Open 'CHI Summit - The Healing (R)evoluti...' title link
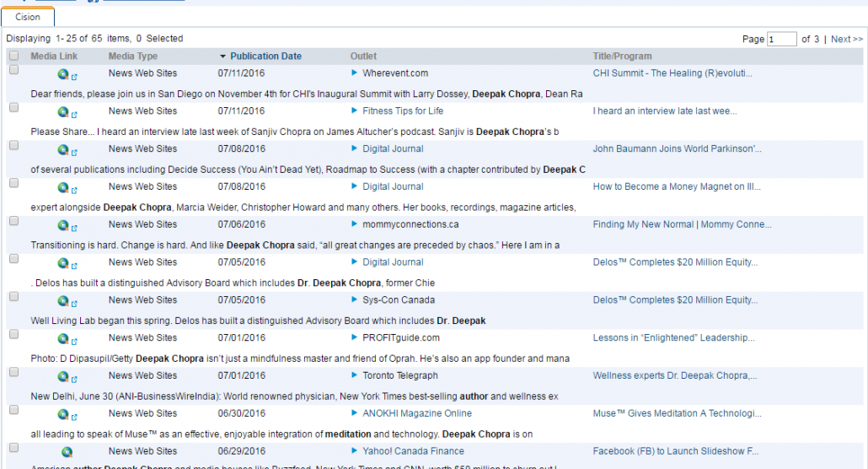This screenshot has height=469, width=868. tap(672, 73)
